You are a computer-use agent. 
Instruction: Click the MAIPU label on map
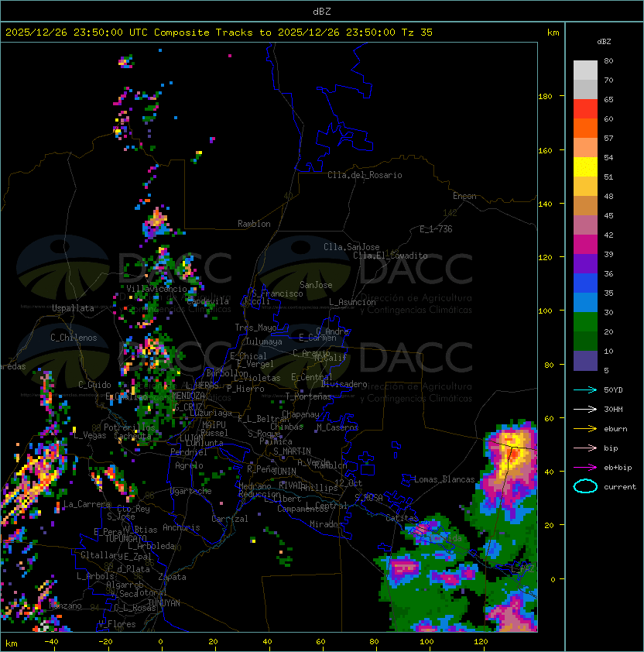pos(214,425)
